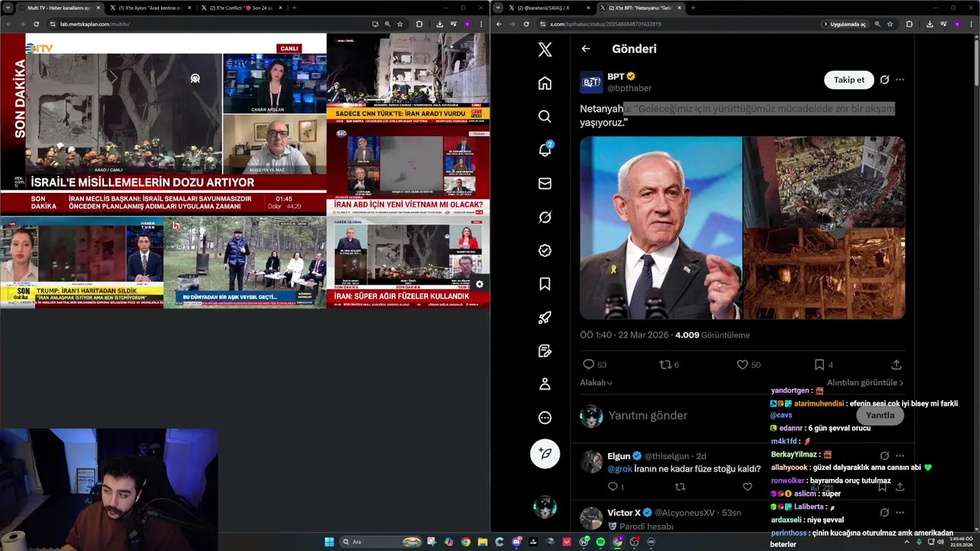This screenshot has width=980, height=551.
Task: Reload the X page in right window
Action: tap(526, 24)
